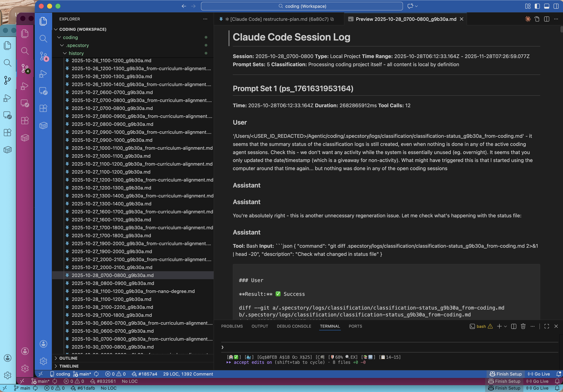
Task: Go forward in navigation history
Action: click(194, 6)
